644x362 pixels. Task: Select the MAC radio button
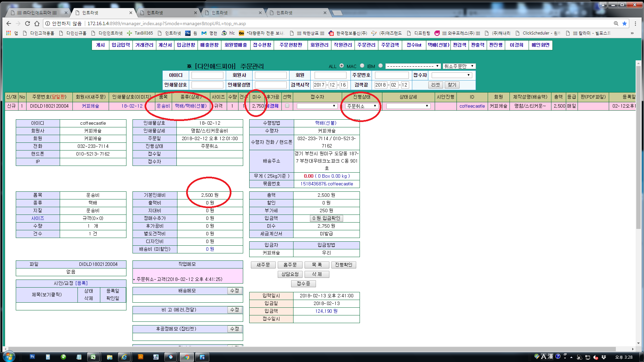362,66
